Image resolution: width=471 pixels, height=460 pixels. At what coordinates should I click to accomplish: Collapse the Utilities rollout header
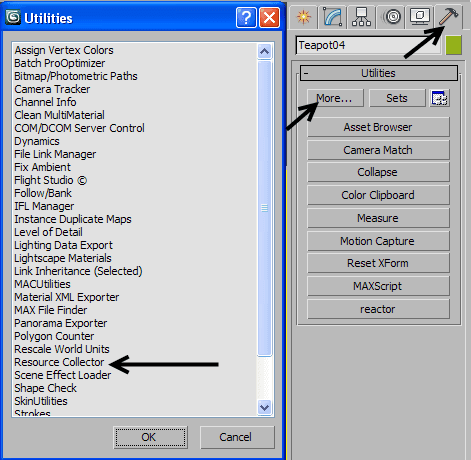click(x=379, y=73)
